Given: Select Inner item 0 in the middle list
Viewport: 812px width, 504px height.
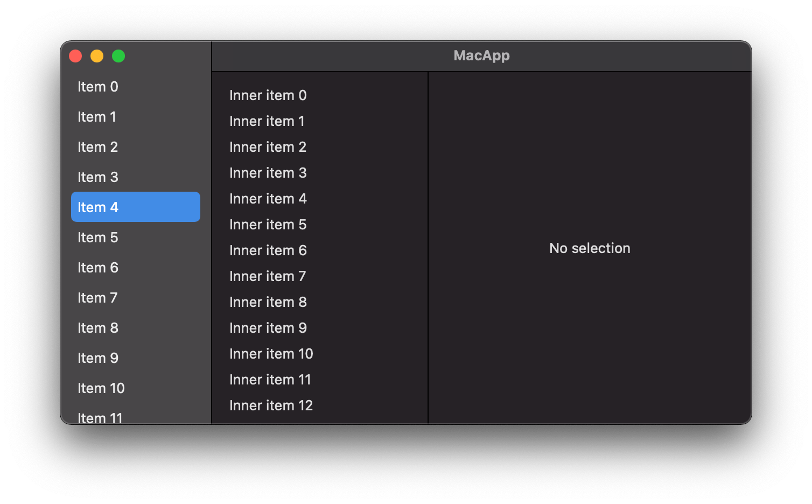Looking at the screenshot, I should point(268,95).
